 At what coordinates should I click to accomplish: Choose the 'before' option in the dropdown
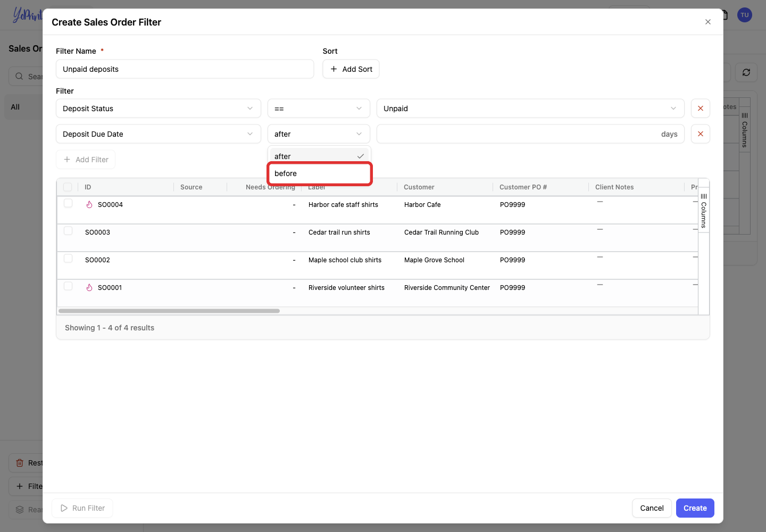[x=319, y=173]
